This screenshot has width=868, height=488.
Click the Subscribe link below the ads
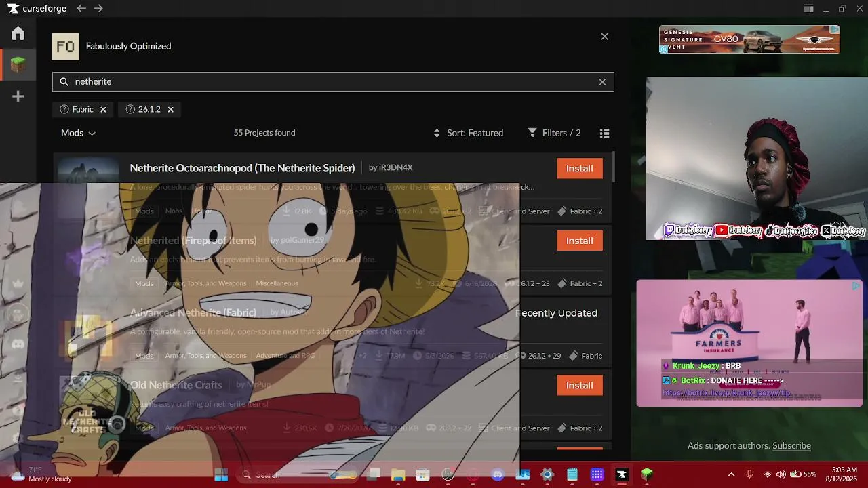click(791, 445)
